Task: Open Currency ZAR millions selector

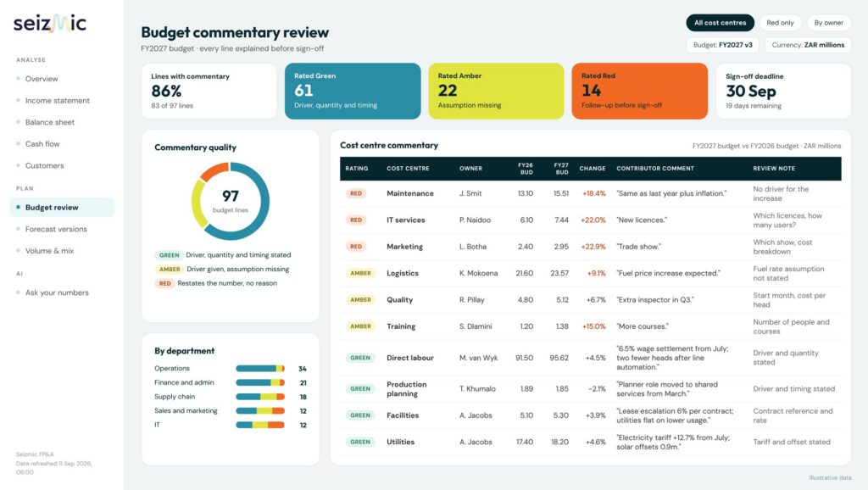Action: (x=808, y=45)
